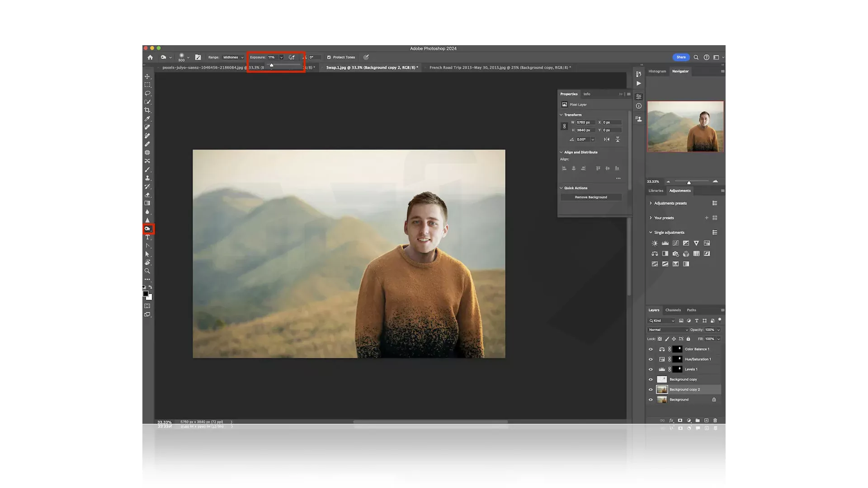Hide the Background layer

[x=651, y=399]
